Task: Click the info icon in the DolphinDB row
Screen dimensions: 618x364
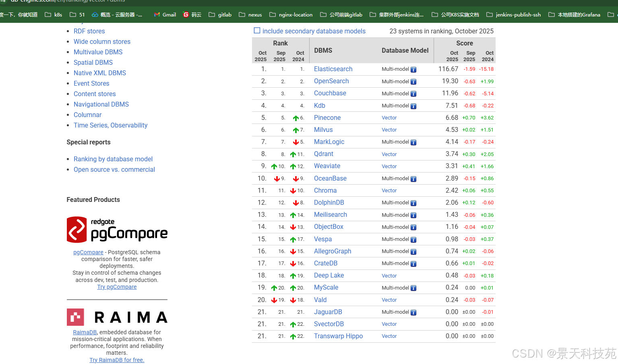Action: tap(413, 203)
